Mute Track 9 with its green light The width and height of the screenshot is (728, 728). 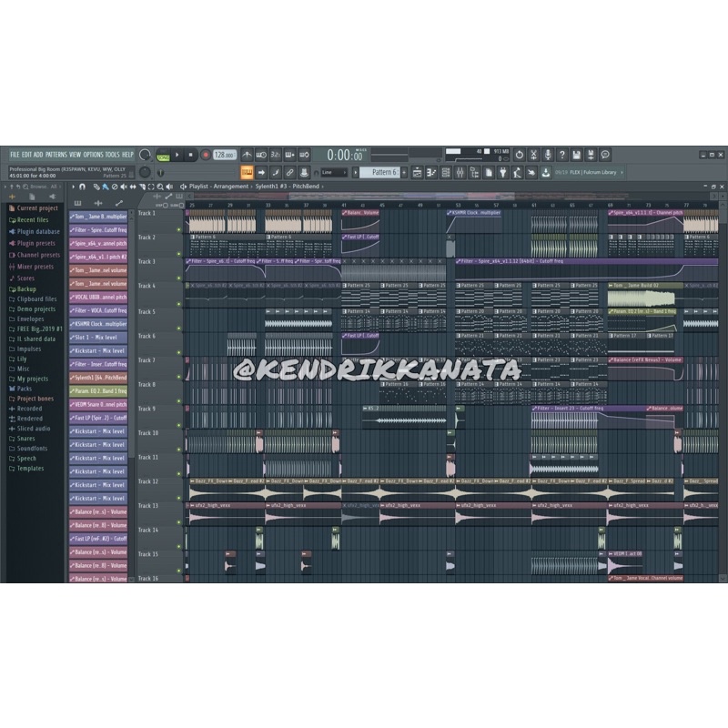pyautogui.click(x=178, y=425)
